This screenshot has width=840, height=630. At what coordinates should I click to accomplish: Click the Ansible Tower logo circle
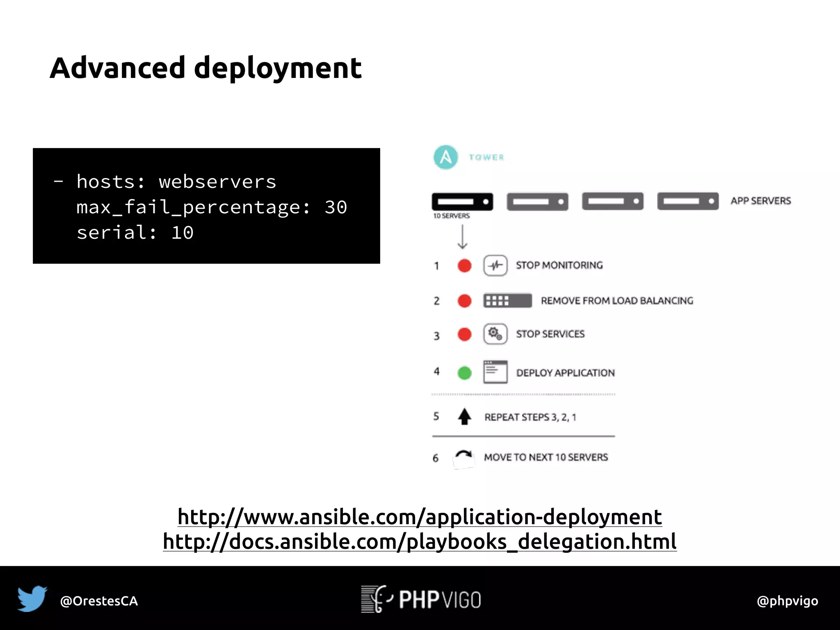tap(445, 157)
